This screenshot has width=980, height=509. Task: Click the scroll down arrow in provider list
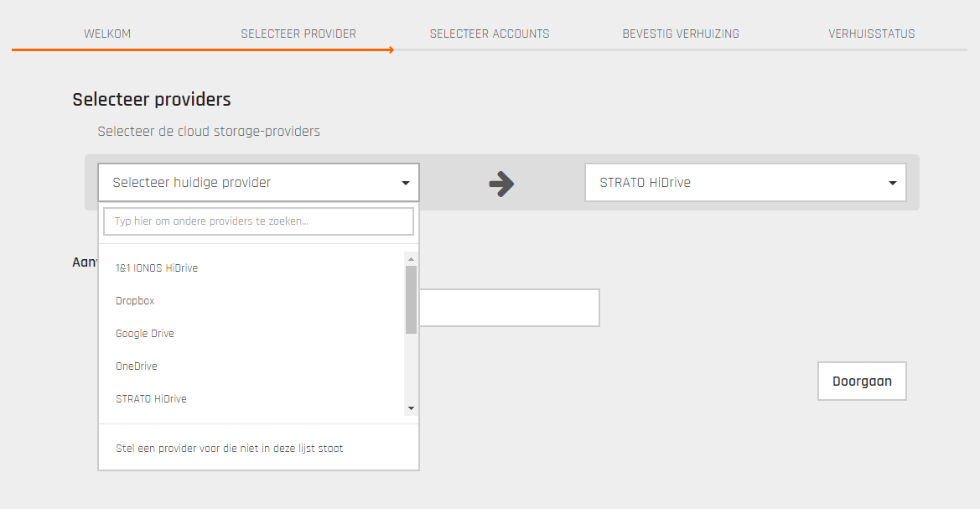pos(411,408)
